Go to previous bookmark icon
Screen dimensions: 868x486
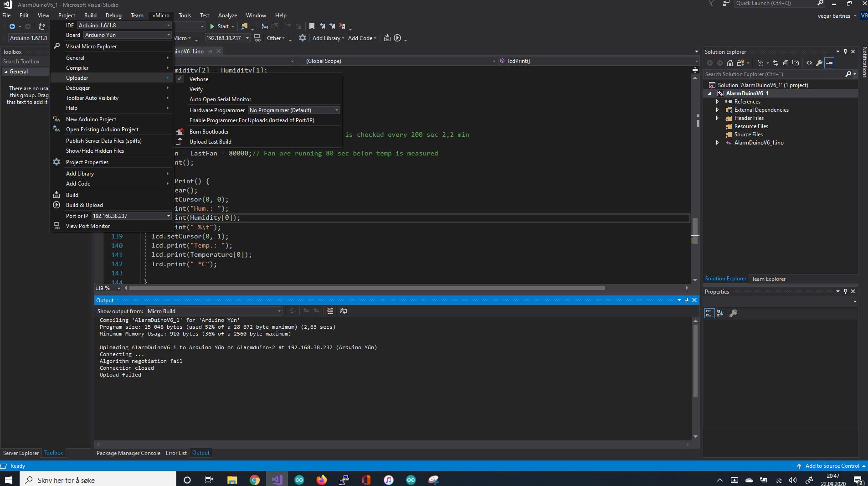pyautogui.click(x=322, y=26)
